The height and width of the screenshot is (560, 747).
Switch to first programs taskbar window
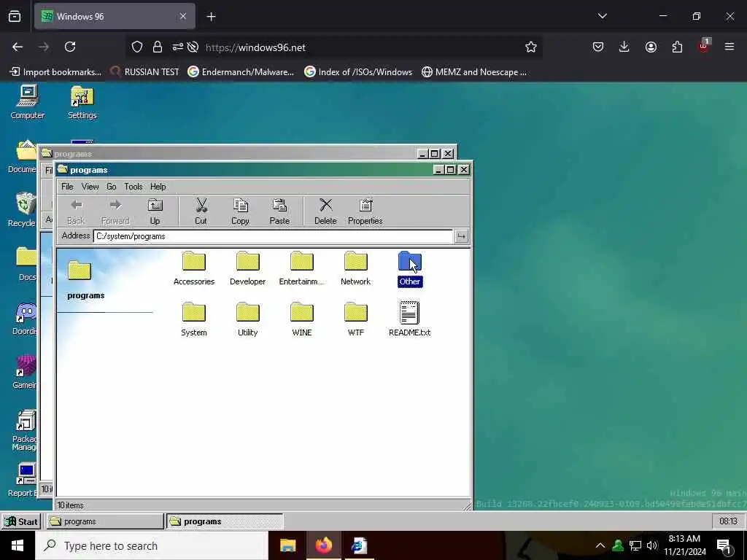coord(105,521)
